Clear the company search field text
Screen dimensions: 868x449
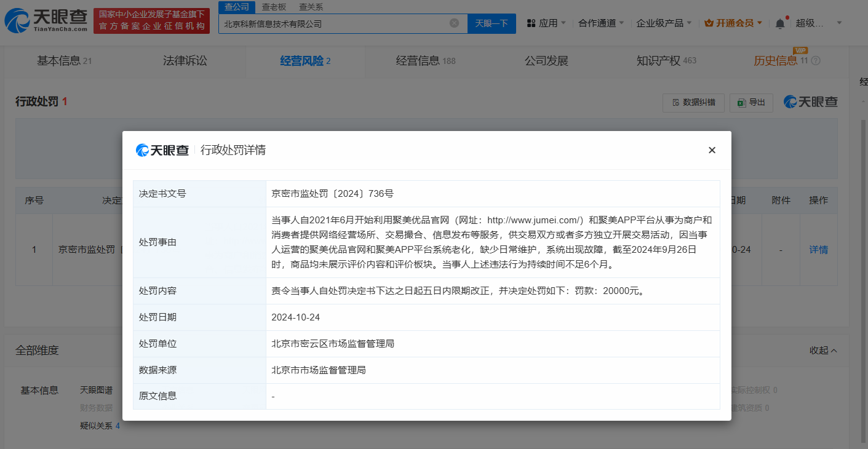click(x=454, y=23)
